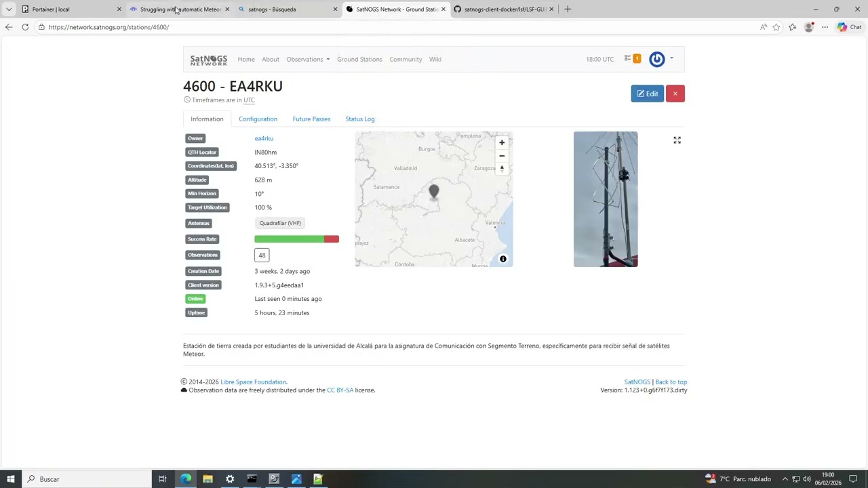Click the Success Rate progress bar
The image size is (868, 488).
pyautogui.click(x=296, y=239)
